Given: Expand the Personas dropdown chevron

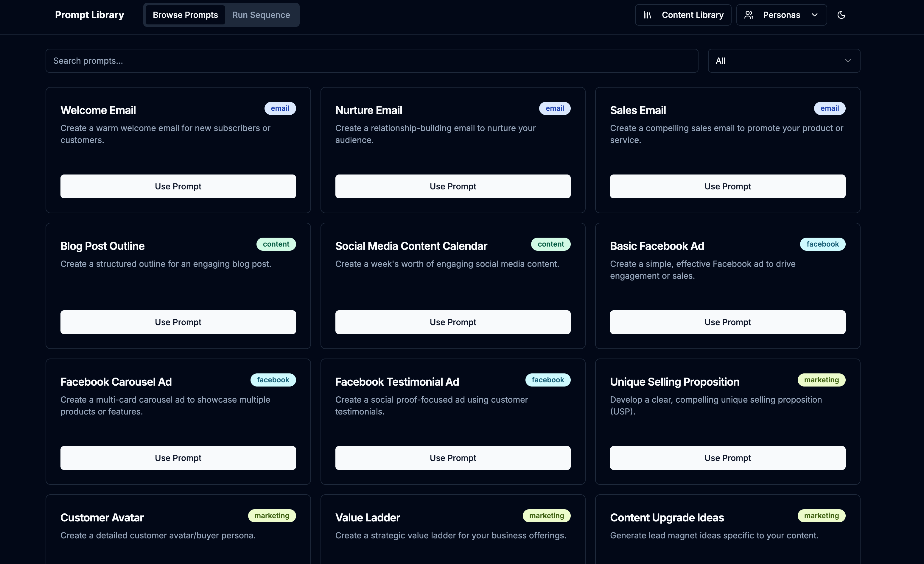Looking at the screenshot, I should pyautogui.click(x=814, y=15).
